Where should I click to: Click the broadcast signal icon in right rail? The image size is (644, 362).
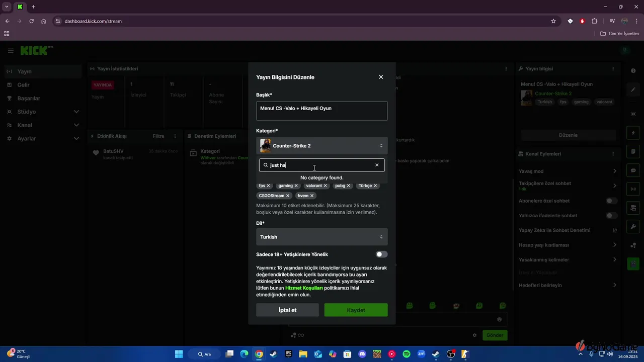pos(633,189)
